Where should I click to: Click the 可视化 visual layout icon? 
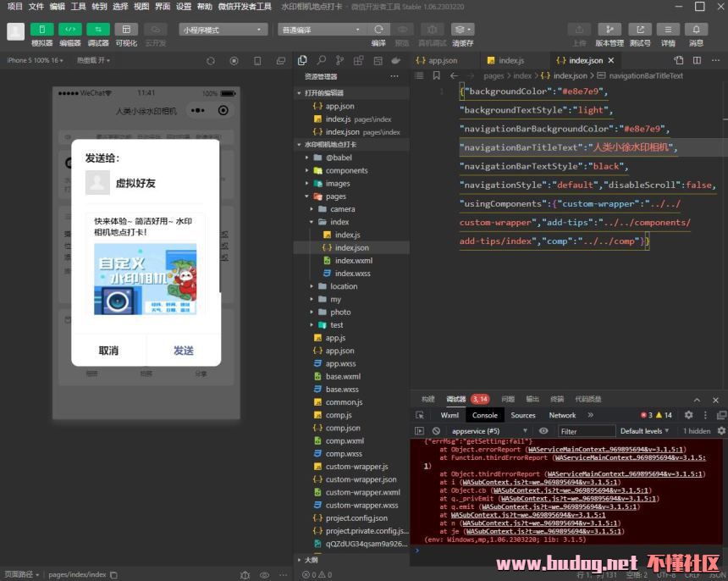126,30
